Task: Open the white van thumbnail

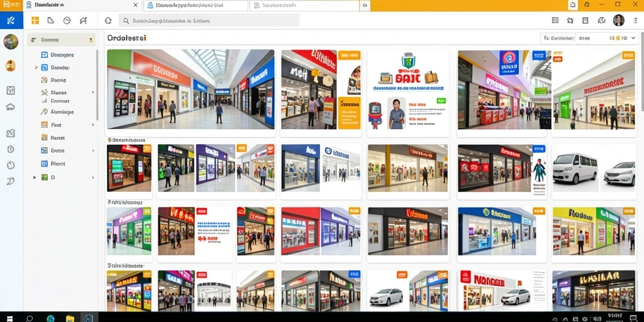Action: click(x=574, y=169)
